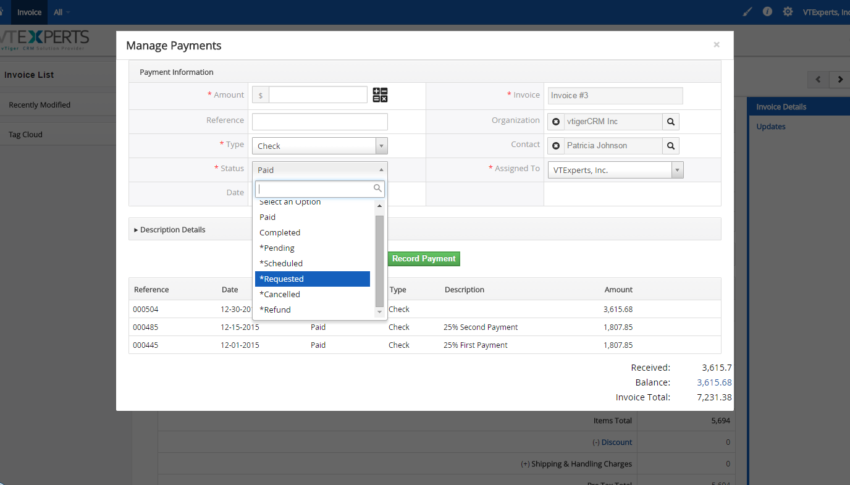Click the amount 3,615.68 in 000504 row
The width and height of the screenshot is (850, 485).
[618, 309]
